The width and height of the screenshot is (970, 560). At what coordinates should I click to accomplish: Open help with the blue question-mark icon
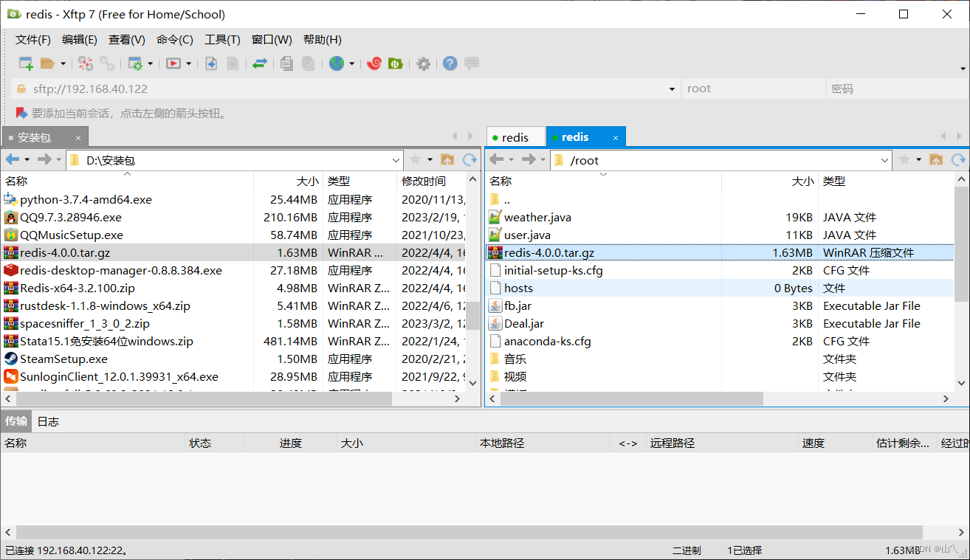(x=450, y=63)
